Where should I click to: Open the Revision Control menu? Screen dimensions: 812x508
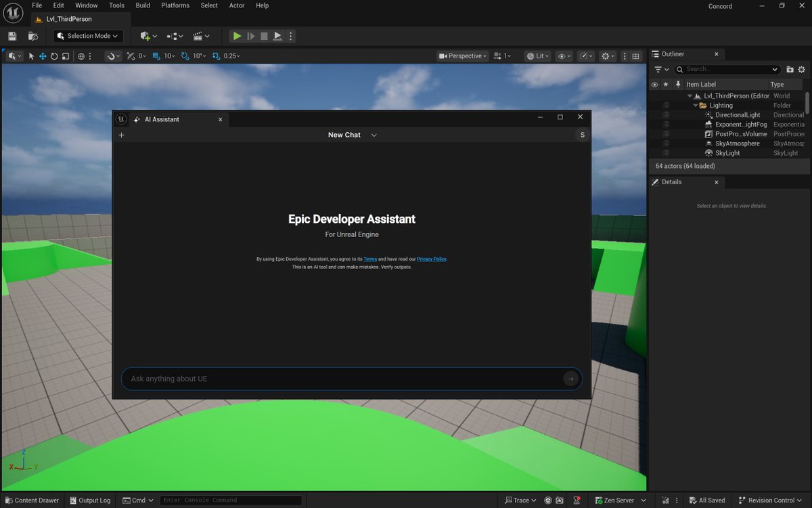tap(771, 501)
